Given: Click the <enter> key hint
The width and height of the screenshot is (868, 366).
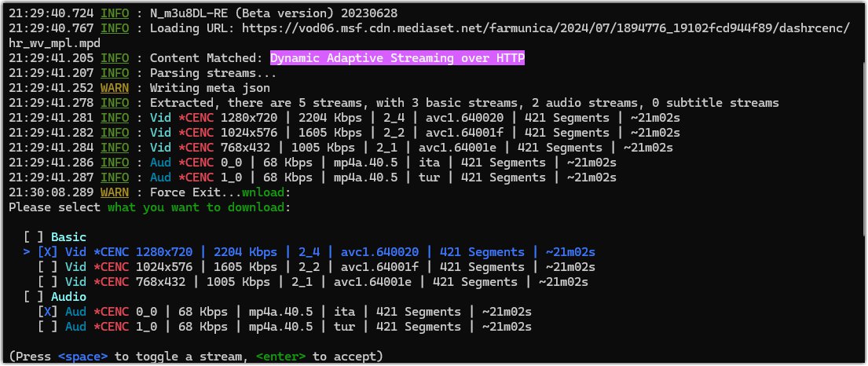Looking at the screenshot, I should click(x=280, y=357).
